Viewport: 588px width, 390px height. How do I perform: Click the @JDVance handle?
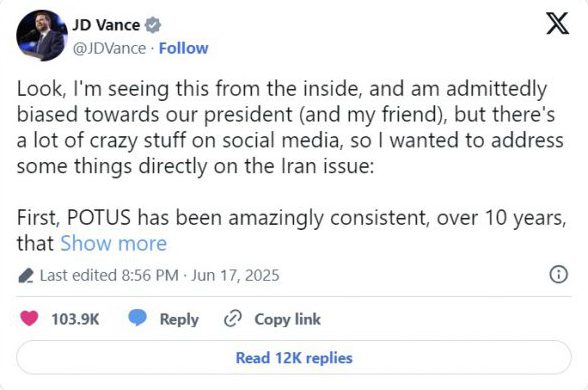click(x=109, y=48)
